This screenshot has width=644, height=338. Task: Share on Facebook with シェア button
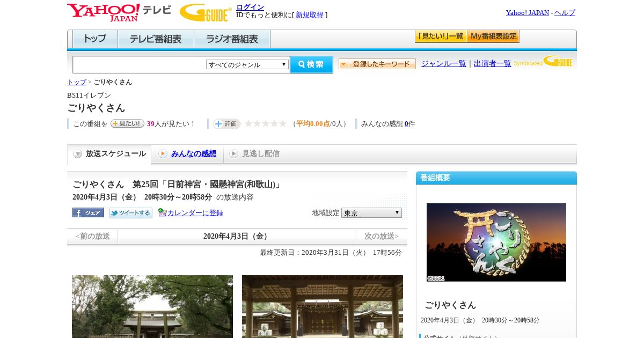coord(88,212)
